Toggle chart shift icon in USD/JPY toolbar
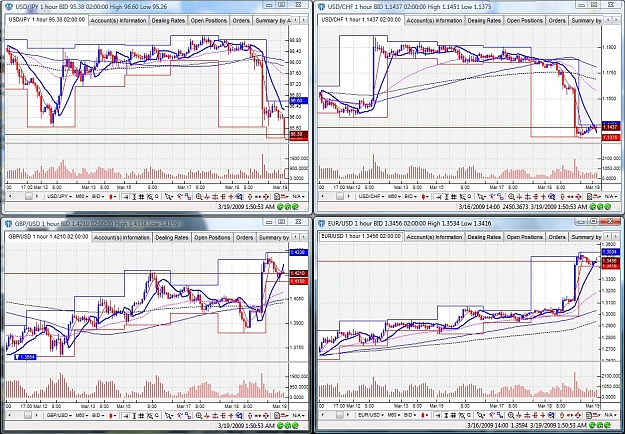 pyautogui.click(x=126, y=196)
